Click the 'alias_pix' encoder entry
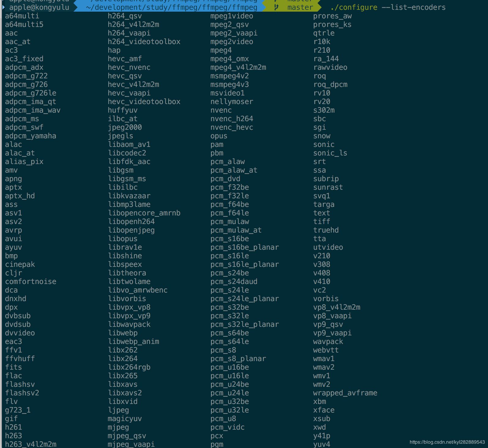 24,162
